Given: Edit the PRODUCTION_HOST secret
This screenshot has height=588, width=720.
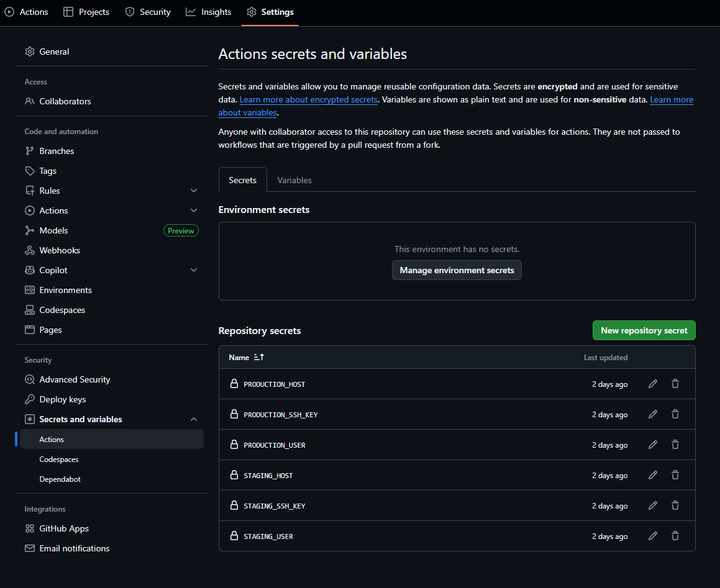Looking at the screenshot, I should [x=652, y=383].
